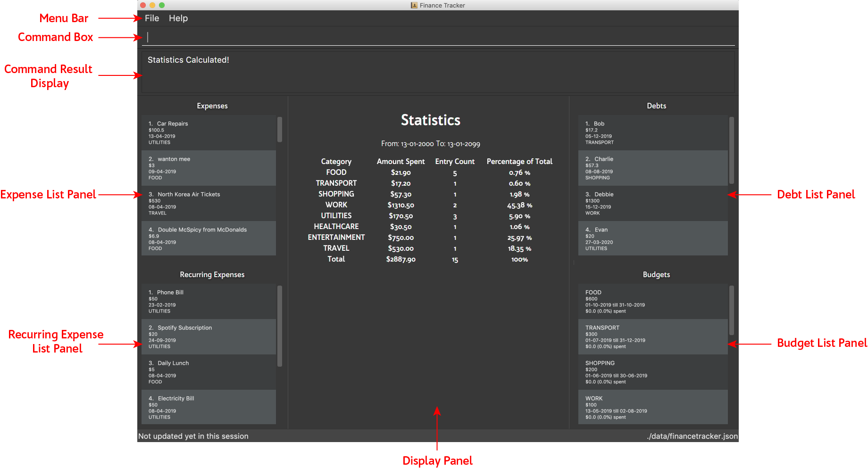Select the Spotify Subscription recurring expense
This screenshot has width=868, height=468.
pyautogui.click(x=209, y=337)
